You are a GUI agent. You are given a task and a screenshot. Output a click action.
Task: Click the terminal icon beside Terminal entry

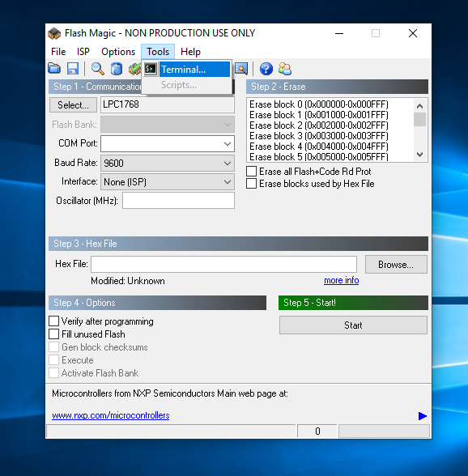[x=151, y=69]
